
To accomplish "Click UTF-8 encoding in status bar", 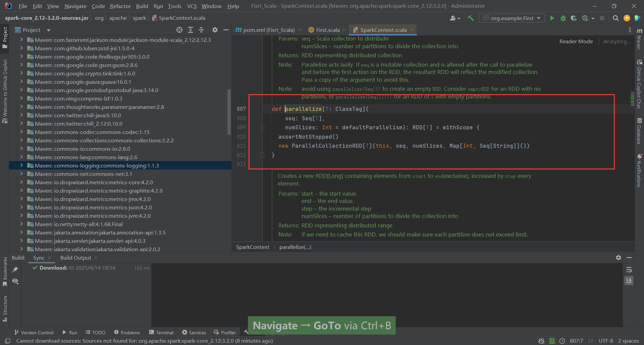I will click(606, 341).
